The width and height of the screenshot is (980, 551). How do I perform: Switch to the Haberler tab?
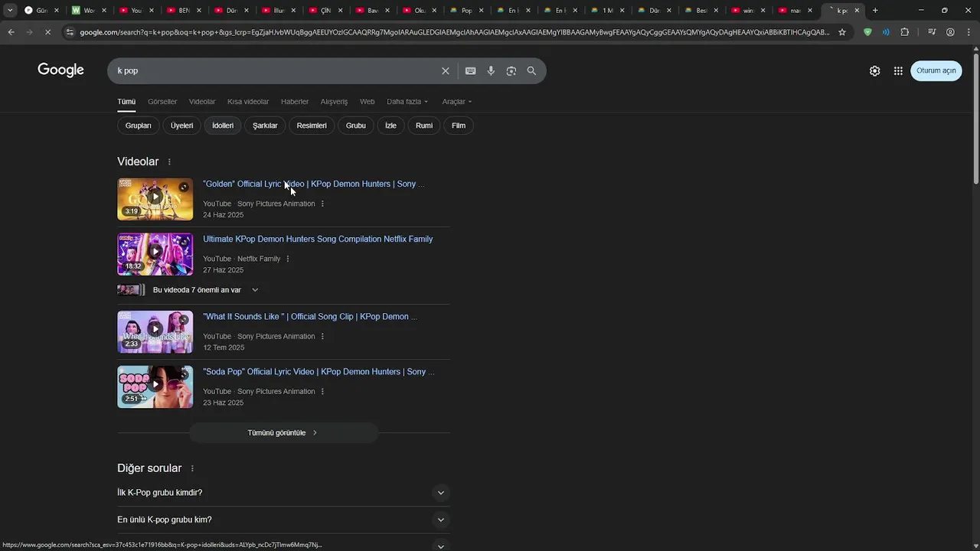[x=295, y=101]
